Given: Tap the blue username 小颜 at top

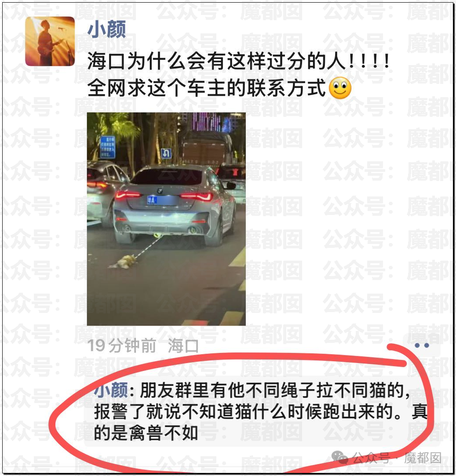Looking at the screenshot, I should [106, 30].
